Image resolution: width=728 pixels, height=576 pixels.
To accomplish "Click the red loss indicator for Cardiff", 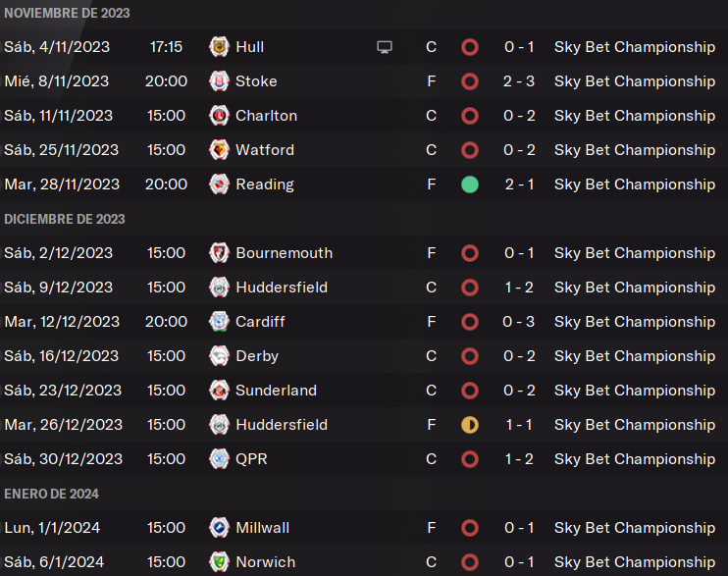I will (x=470, y=322).
